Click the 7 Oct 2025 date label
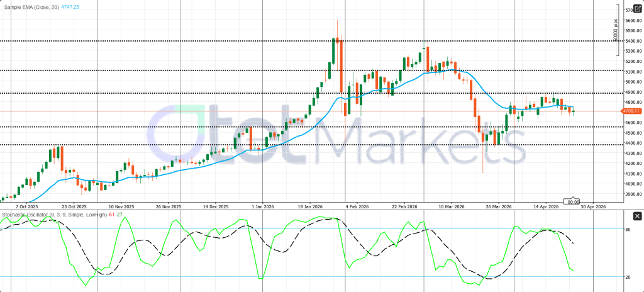Image resolution: width=644 pixels, height=292 pixels. click(26, 206)
